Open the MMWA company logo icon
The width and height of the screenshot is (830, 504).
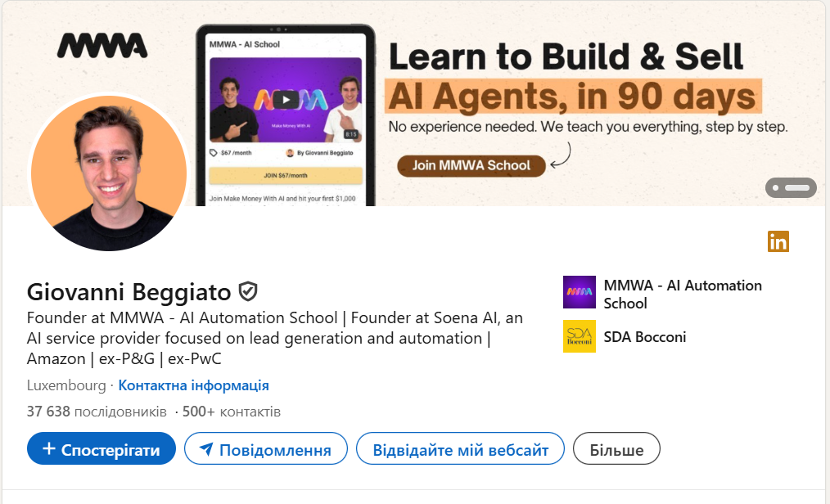tap(579, 292)
